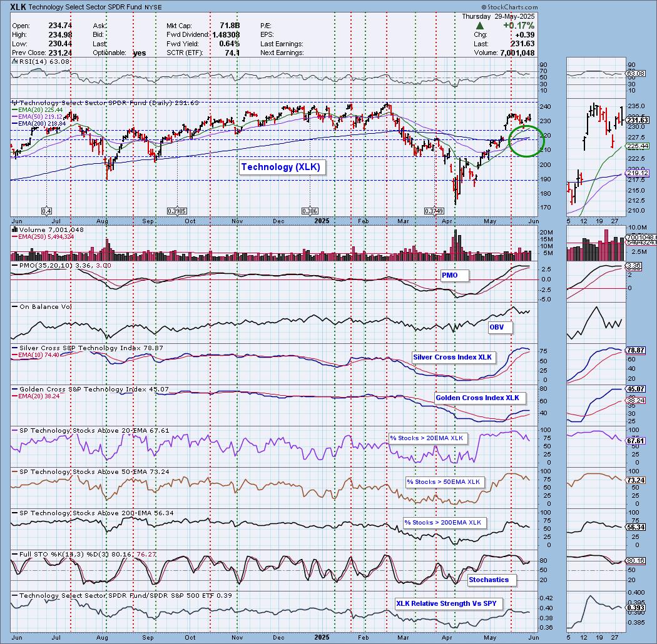The width and height of the screenshot is (657, 644).
Task: Click the 67.61 value tag on the right axis
Action: pos(636,441)
